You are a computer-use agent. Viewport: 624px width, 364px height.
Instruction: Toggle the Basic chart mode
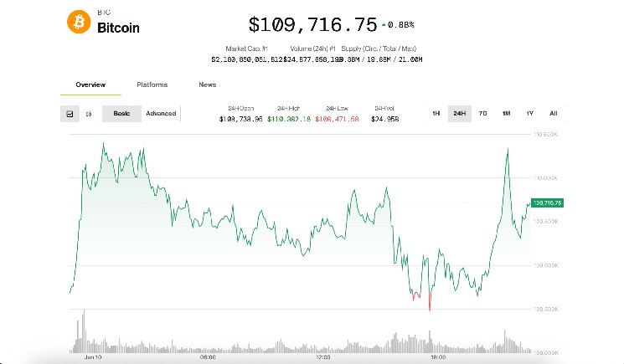[121, 114]
